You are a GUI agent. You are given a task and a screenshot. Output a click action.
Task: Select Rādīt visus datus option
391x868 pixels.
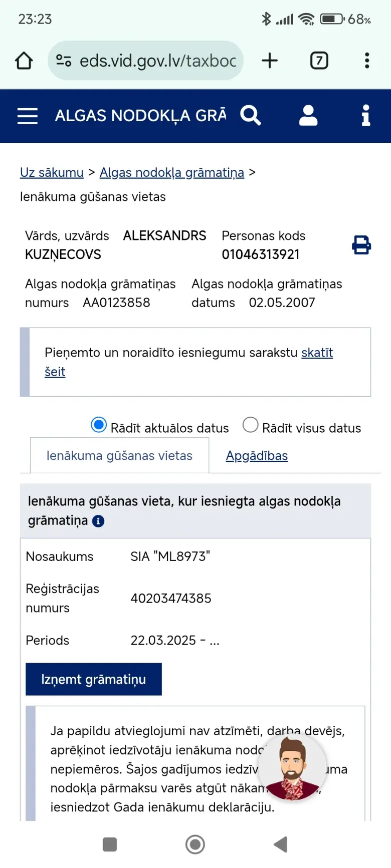(251, 425)
